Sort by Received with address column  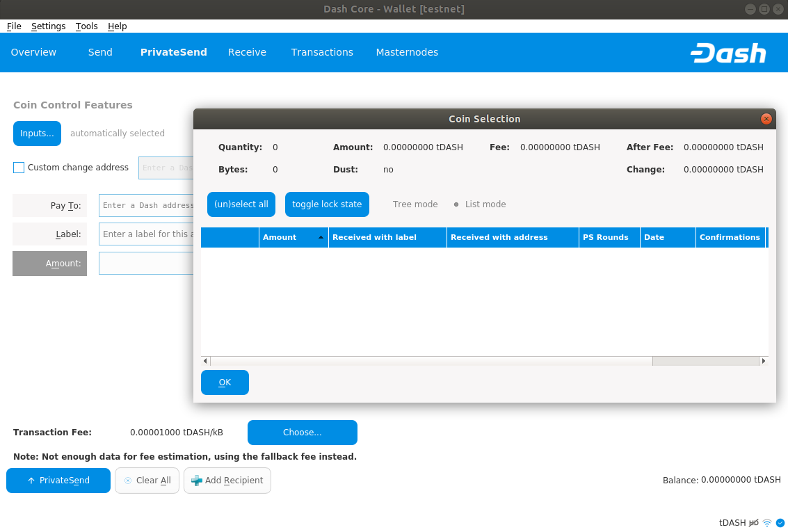513,237
